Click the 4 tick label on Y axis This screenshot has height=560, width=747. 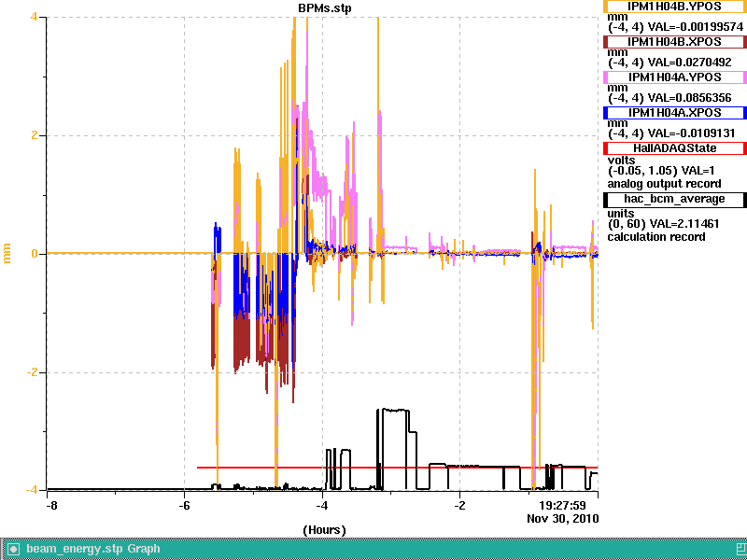(35, 17)
